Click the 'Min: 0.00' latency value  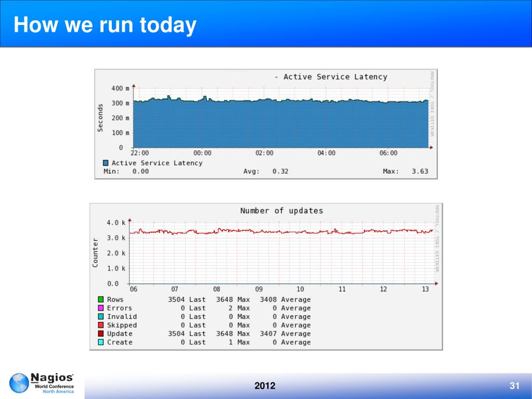pos(126,171)
